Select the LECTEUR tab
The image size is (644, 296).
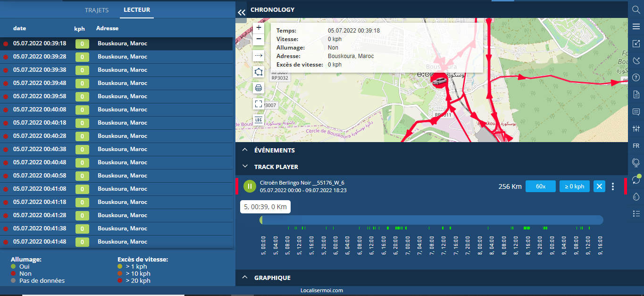pos(137,10)
